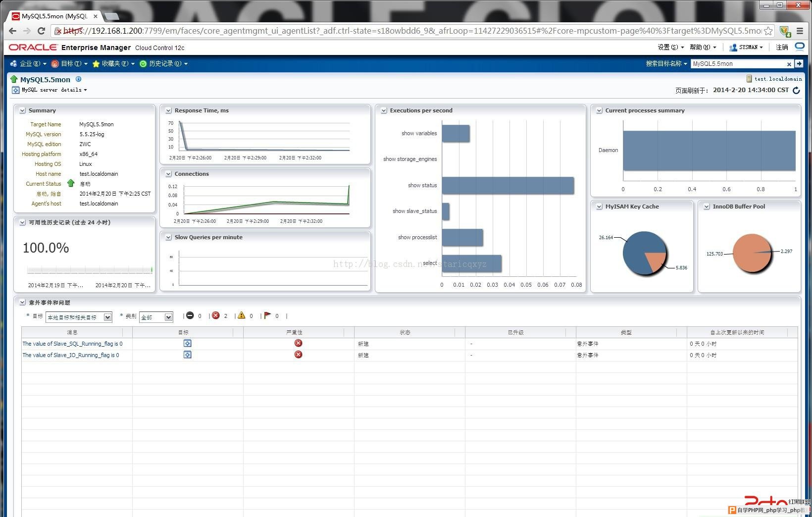Refresh page using the refresh icon beside timestamp

(796, 90)
